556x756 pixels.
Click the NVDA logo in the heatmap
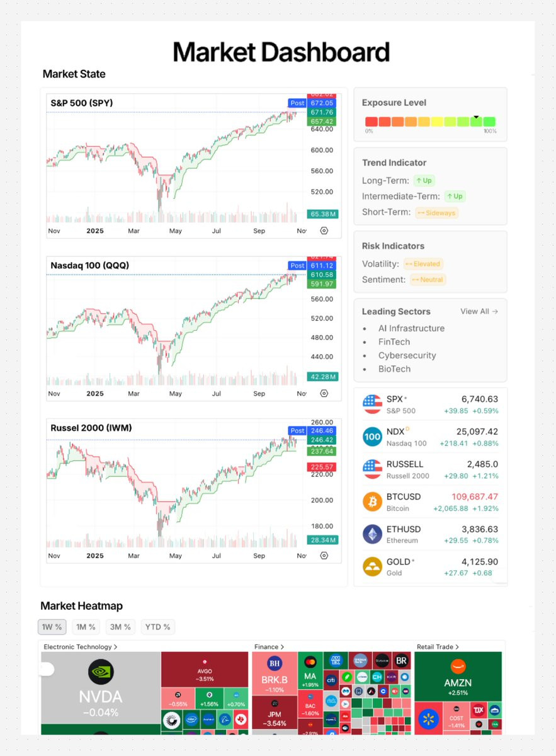coord(101,672)
